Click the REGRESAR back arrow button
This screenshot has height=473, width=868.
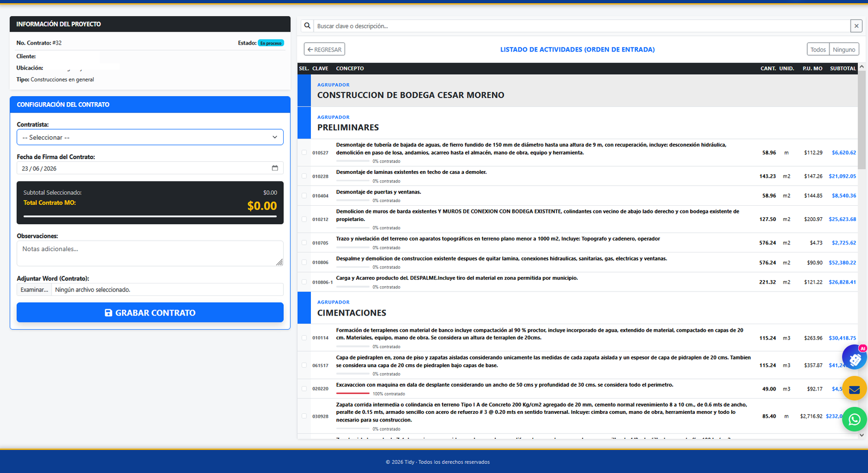[x=324, y=49]
